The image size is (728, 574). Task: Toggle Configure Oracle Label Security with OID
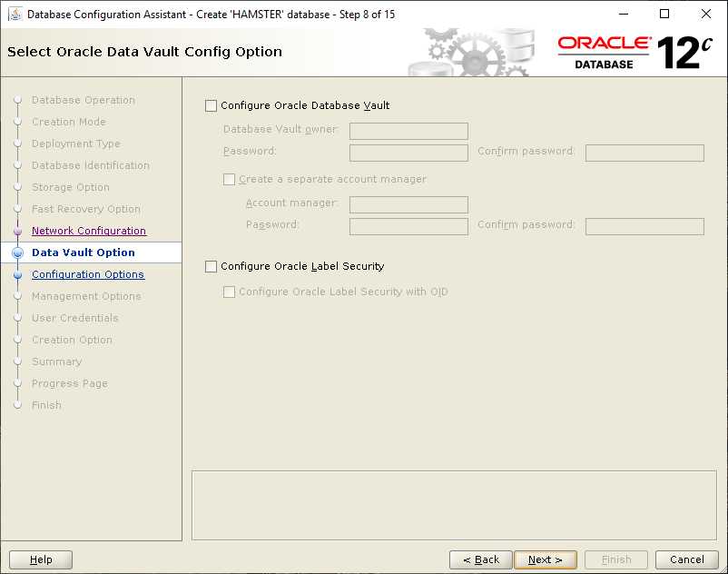click(229, 292)
